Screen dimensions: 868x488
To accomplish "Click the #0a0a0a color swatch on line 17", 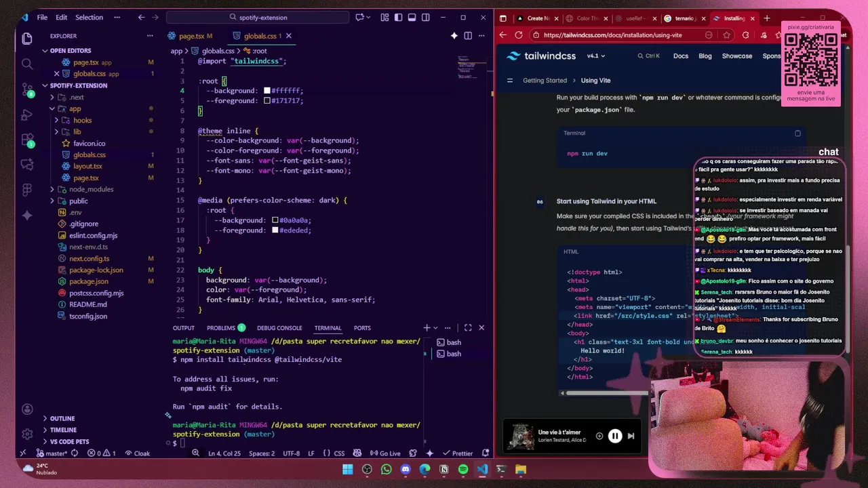I will (275, 220).
